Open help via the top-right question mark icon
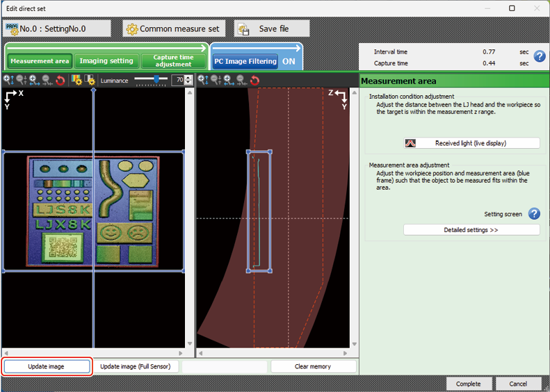The height and width of the screenshot is (392, 550). click(x=539, y=57)
